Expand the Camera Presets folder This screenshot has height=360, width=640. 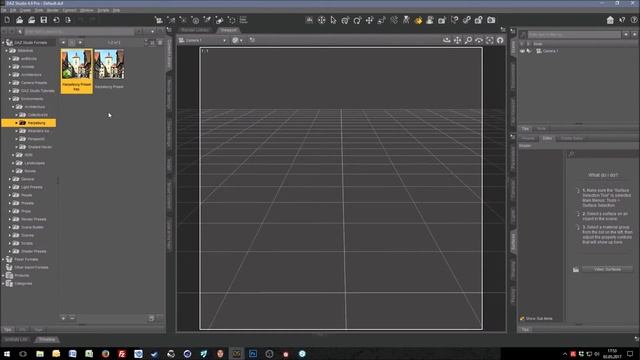[x=10, y=82]
